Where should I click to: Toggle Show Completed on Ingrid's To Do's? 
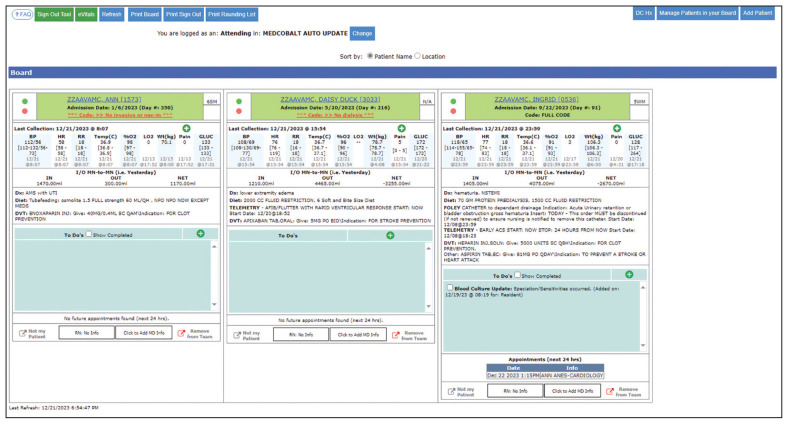tap(517, 275)
